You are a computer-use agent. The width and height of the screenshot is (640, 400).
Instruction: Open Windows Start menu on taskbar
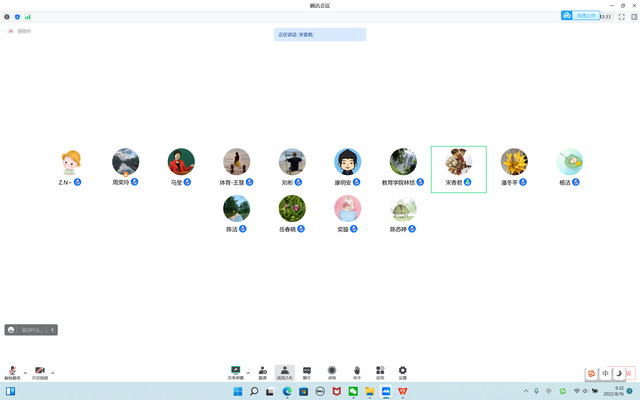point(236,391)
